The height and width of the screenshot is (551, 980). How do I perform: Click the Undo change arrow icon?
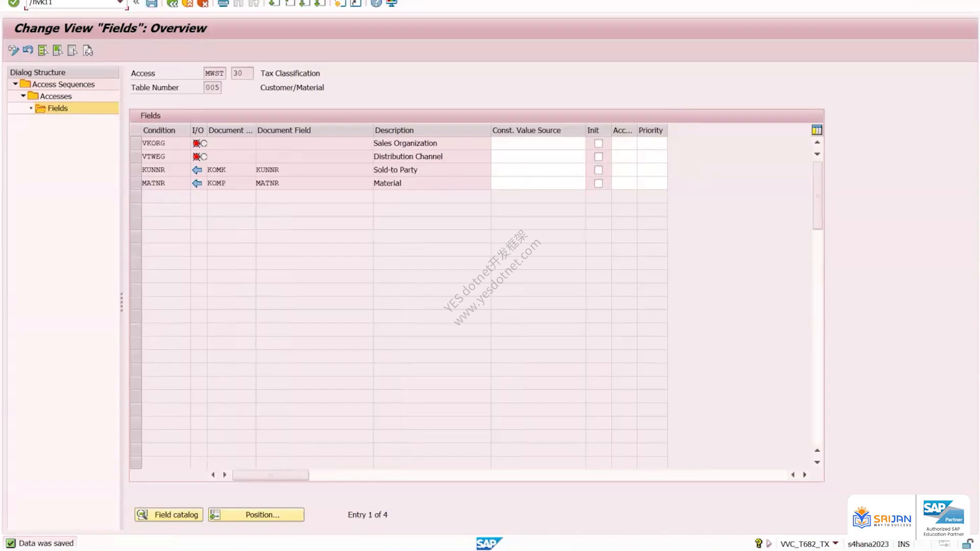(28, 50)
